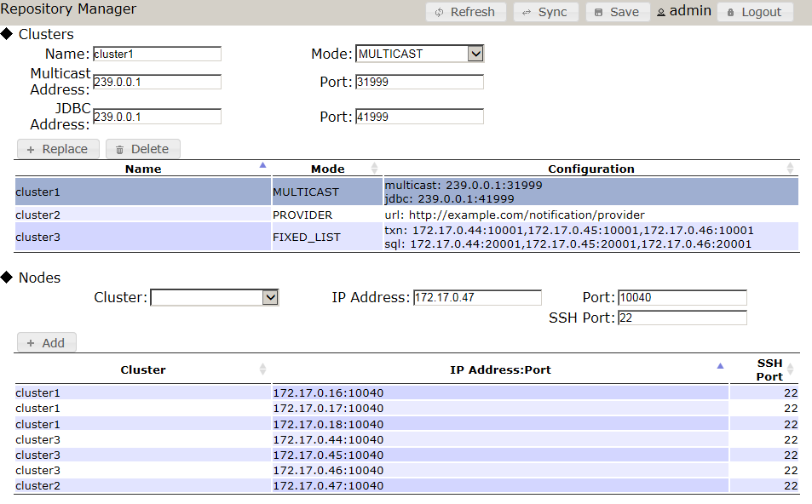
Task: Click the Add button under Nodes
Action: coord(46,342)
